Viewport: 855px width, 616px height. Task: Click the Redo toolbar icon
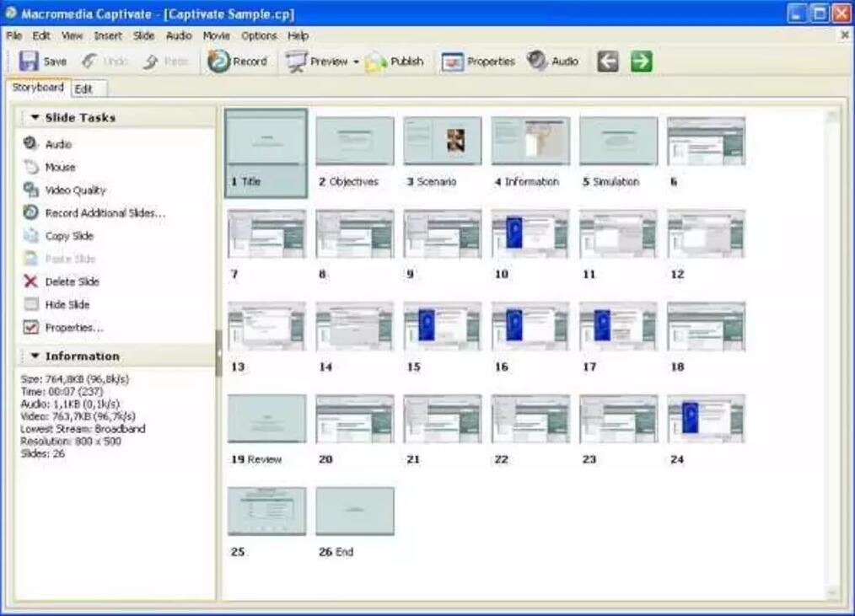point(150,62)
